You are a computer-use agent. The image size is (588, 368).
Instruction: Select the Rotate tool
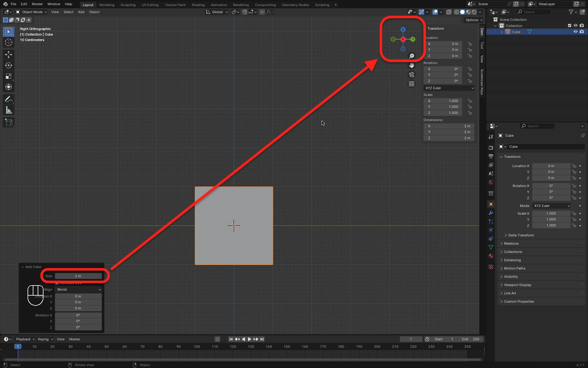point(9,65)
